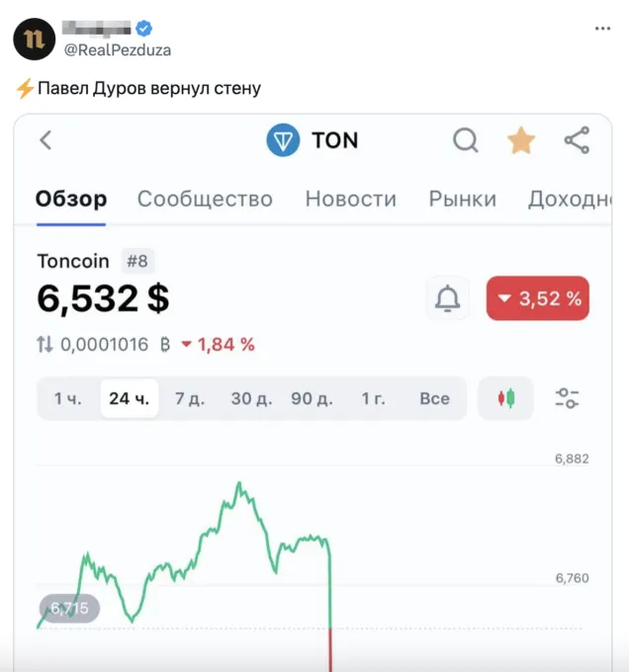Toggle the favorite star for TON
629x672 pixels.
click(x=521, y=140)
